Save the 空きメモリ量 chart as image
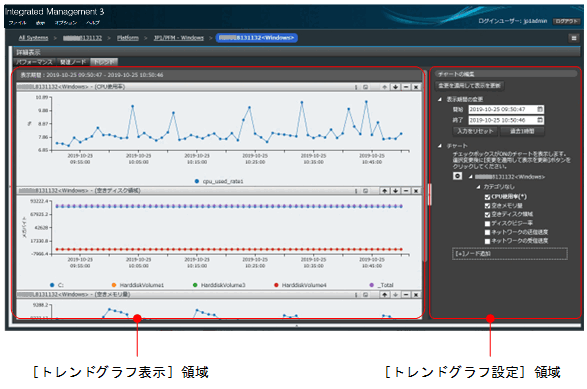Viewport: 587px width, 389px height. pos(365,295)
